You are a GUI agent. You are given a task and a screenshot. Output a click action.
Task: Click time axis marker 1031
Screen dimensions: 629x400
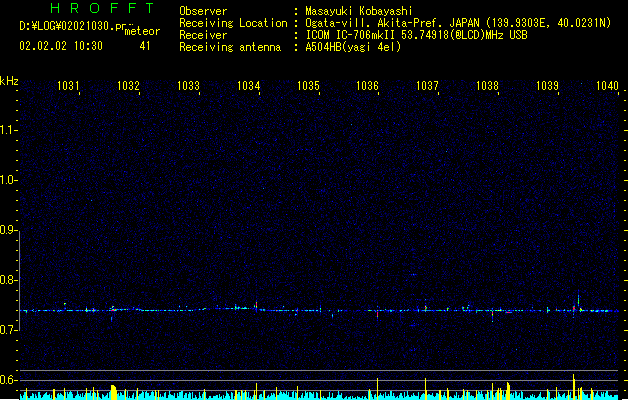[x=68, y=86]
